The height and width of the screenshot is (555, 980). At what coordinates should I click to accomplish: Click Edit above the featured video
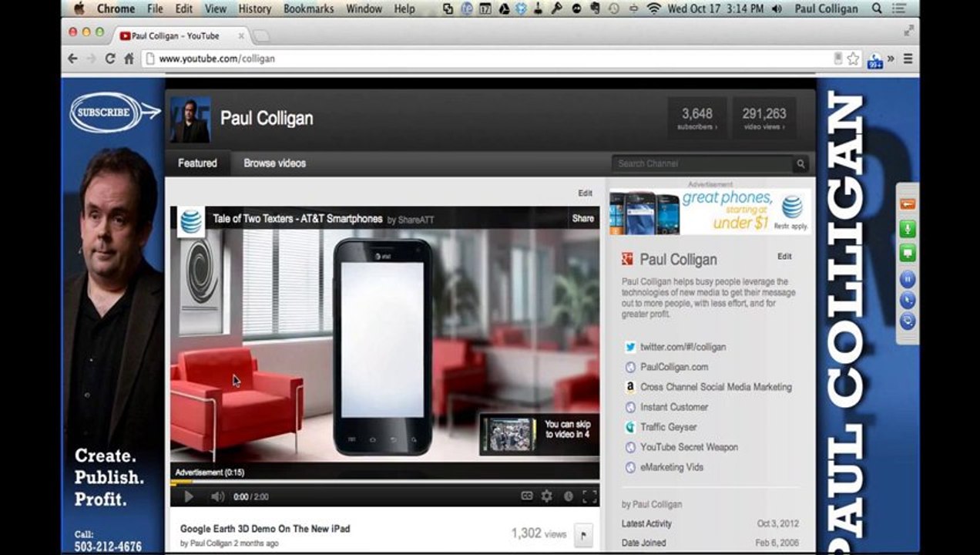pos(586,193)
